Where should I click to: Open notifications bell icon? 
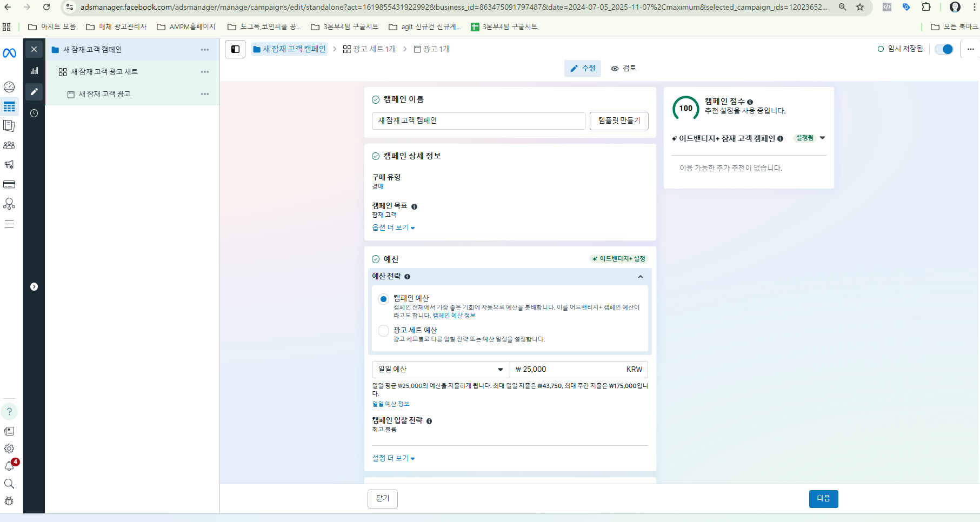[9, 466]
